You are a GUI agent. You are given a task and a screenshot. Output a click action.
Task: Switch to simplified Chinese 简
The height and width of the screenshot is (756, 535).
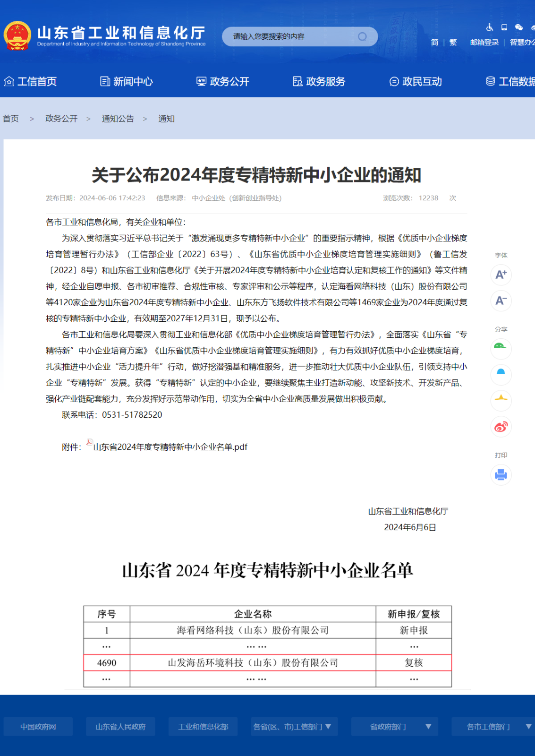click(434, 43)
